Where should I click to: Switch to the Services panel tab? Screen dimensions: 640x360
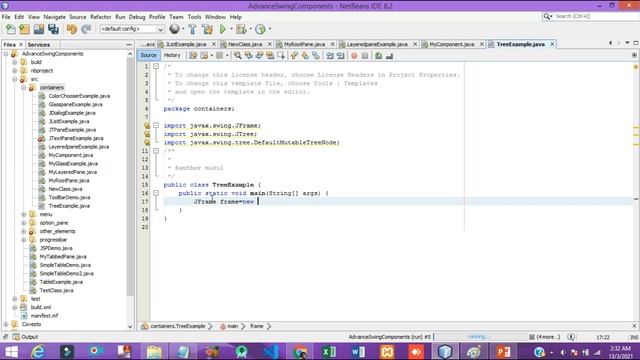[39, 44]
